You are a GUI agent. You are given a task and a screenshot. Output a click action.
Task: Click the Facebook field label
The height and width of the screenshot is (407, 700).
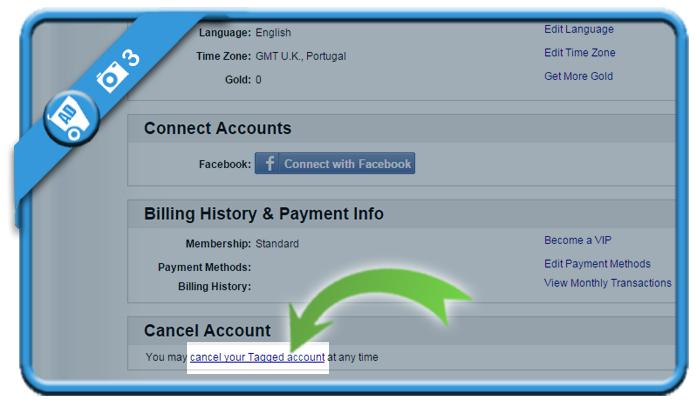point(225,164)
